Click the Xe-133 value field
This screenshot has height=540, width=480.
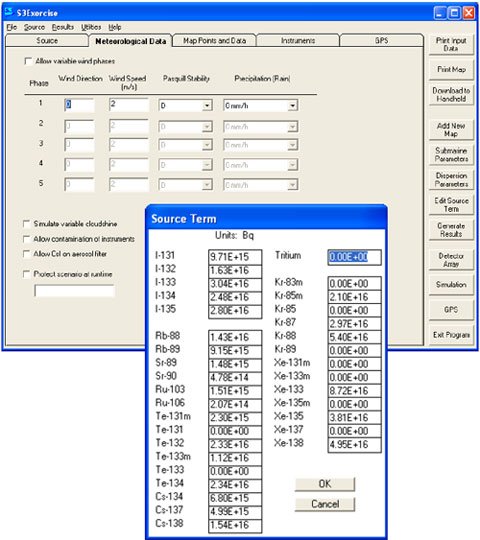click(x=354, y=391)
